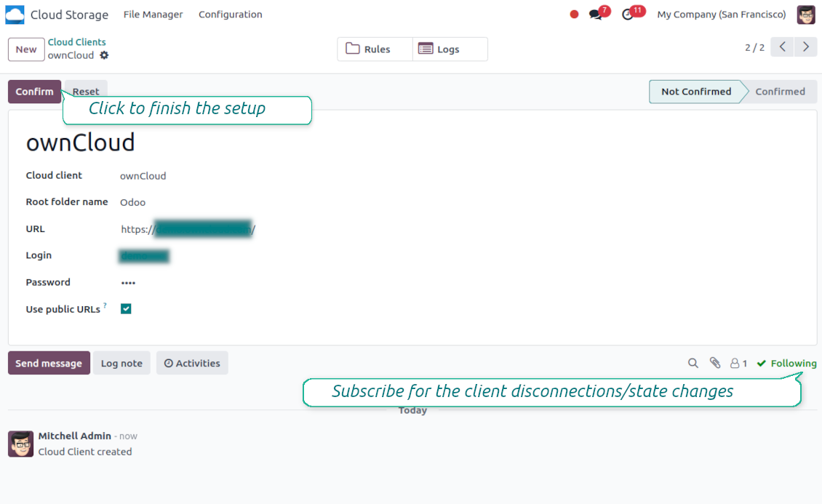Click the red recording dot indicator
The image size is (822, 504).
tap(574, 15)
